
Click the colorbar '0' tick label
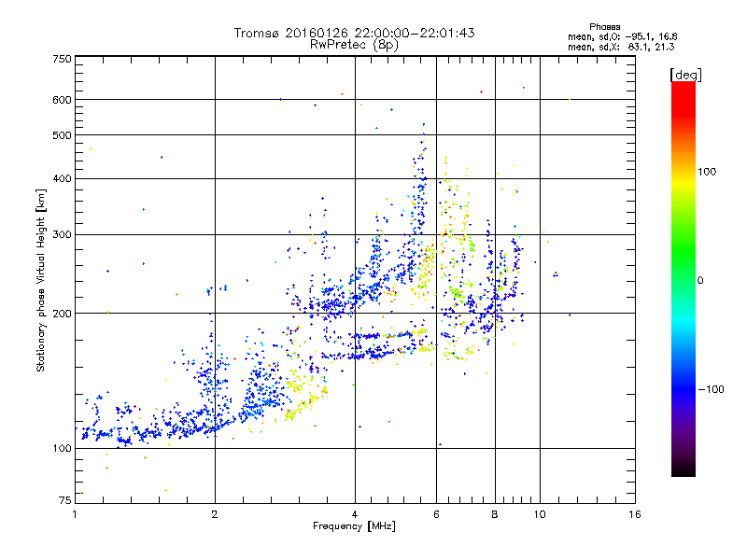coord(700,281)
